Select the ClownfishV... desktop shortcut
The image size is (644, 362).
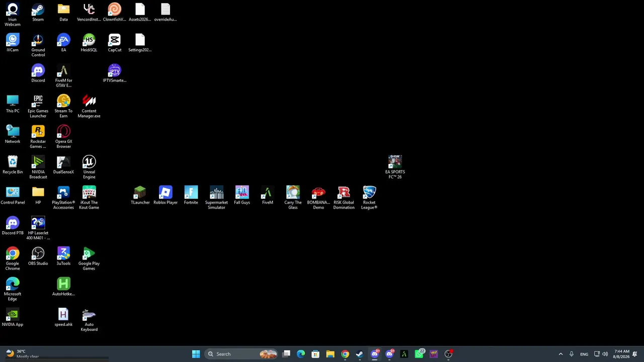114,13
